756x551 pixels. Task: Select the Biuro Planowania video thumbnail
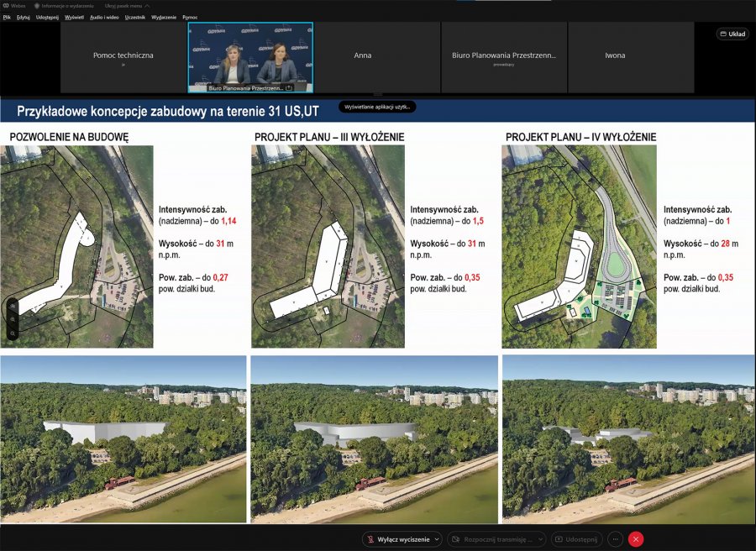point(250,57)
